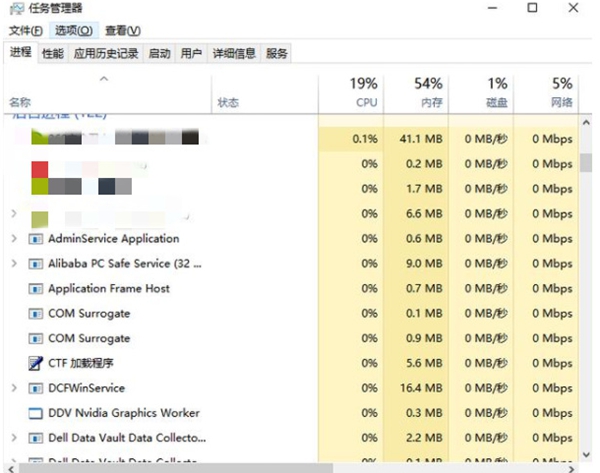Switch to the 性能 tab
The height and width of the screenshot is (473, 600).
[53, 54]
